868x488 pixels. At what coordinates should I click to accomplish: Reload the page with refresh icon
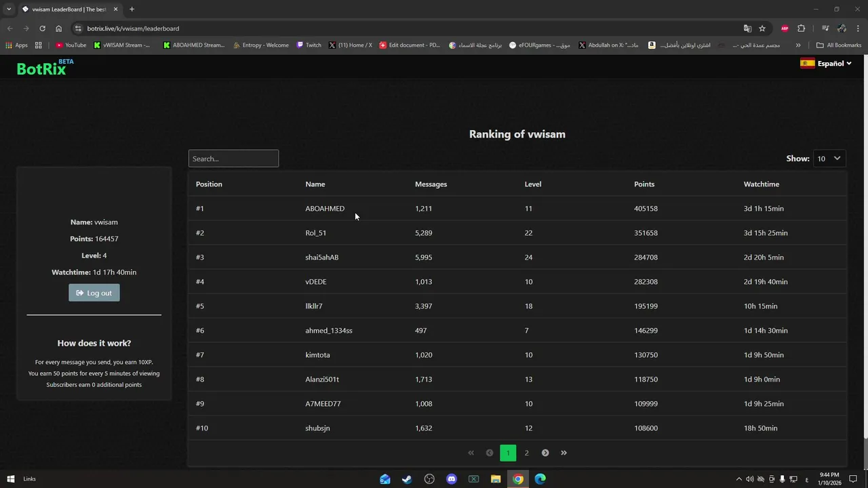42,28
